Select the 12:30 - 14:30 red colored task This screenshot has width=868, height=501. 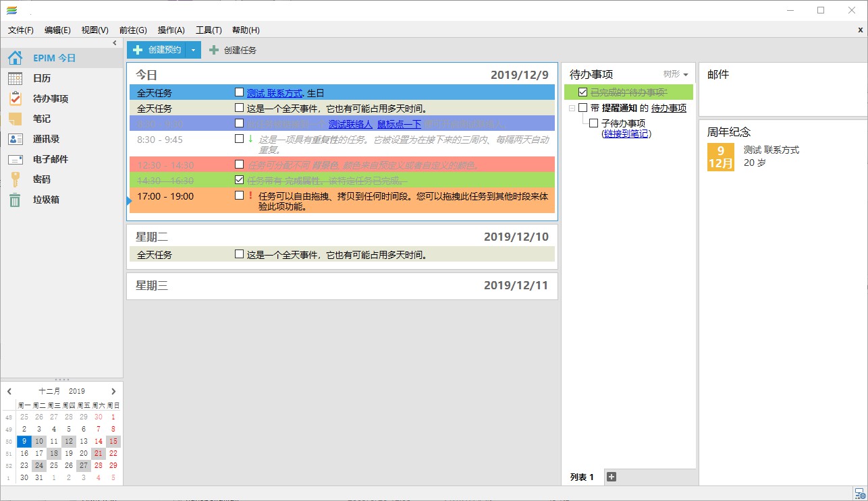pyautogui.click(x=342, y=165)
